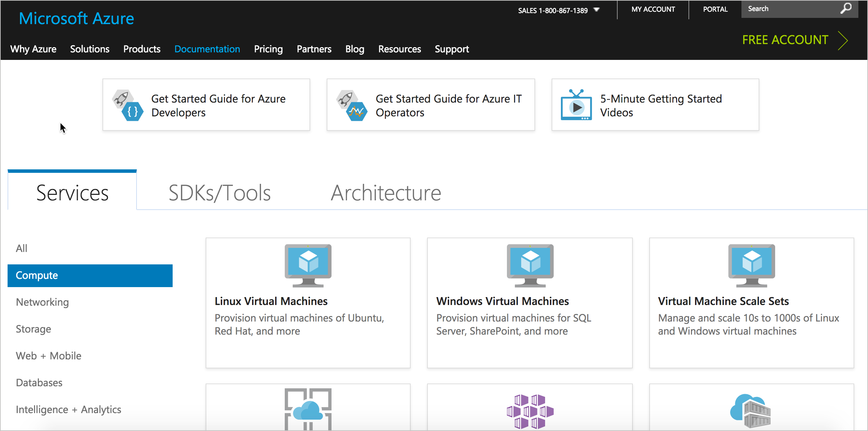Screen dimensions: 868x431
Task: Click the Virtual Machine Scale Sets monitor icon
Action: [x=752, y=265]
